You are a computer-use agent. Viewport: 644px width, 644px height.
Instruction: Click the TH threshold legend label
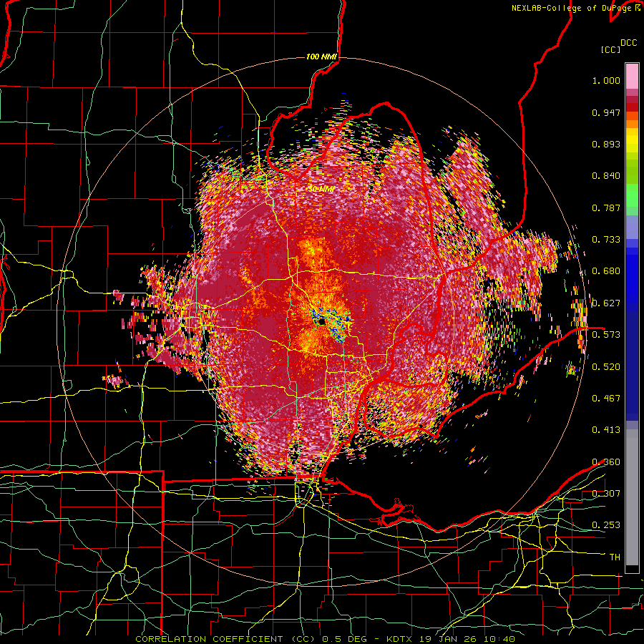click(x=615, y=557)
